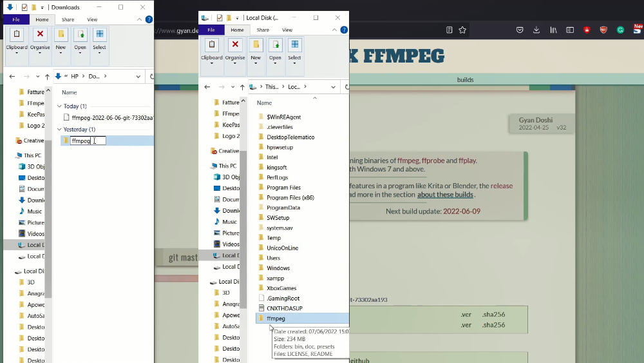
Task: Select ffmpeg-2022-06-06-git file in Downloads
Action: [108, 117]
